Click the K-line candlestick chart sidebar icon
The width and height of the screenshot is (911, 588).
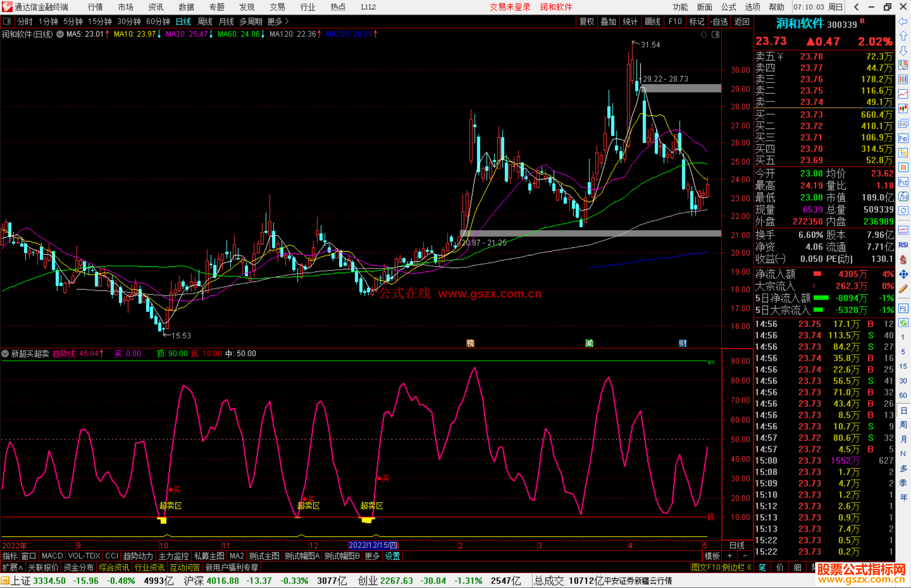[903, 109]
